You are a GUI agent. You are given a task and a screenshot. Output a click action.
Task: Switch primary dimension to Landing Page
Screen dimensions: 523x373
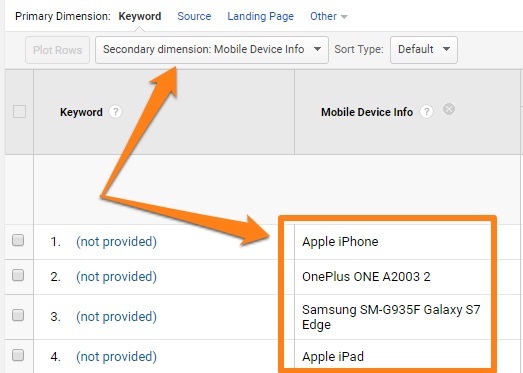[260, 16]
